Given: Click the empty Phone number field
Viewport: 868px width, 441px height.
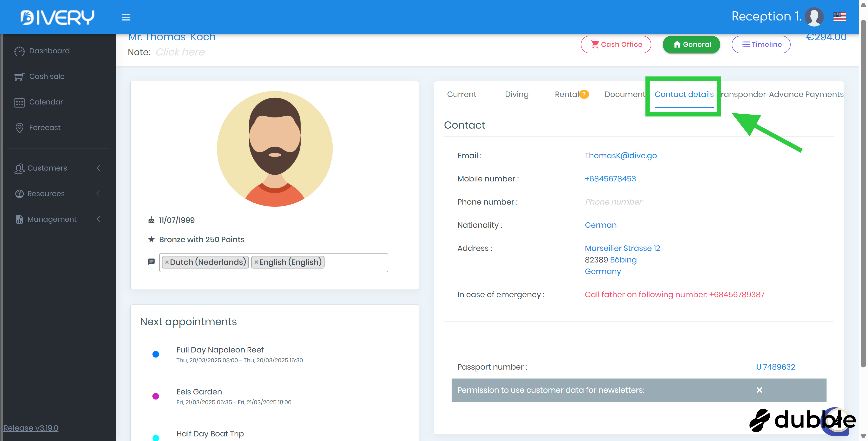Looking at the screenshot, I should [x=614, y=202].
